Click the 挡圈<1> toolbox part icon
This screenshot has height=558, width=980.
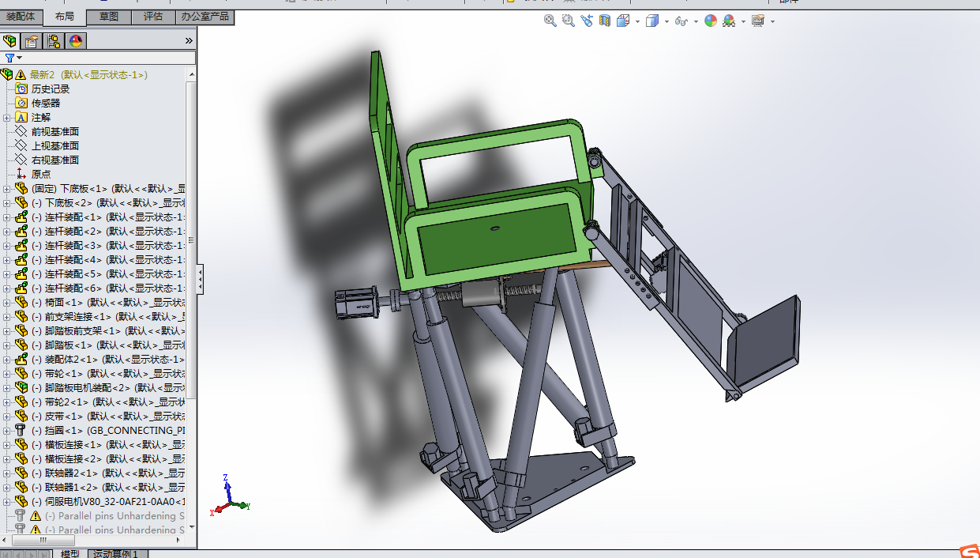click(x=21, y=431)
